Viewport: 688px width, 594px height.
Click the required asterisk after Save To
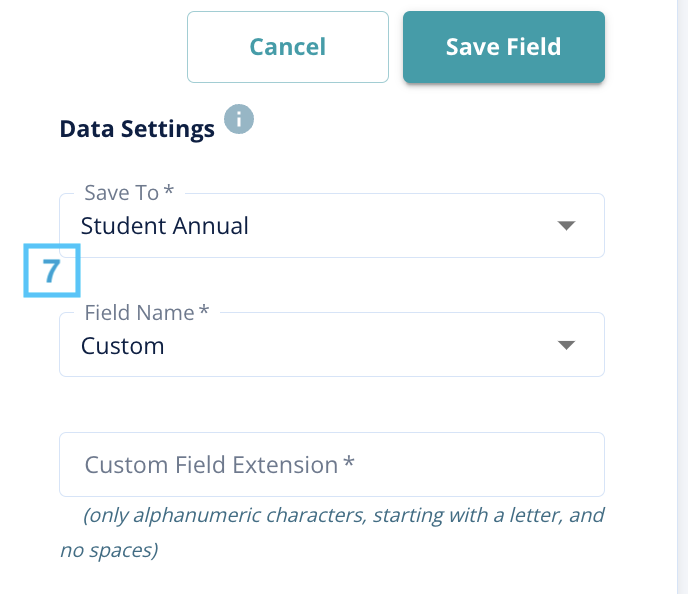[169, 192]
